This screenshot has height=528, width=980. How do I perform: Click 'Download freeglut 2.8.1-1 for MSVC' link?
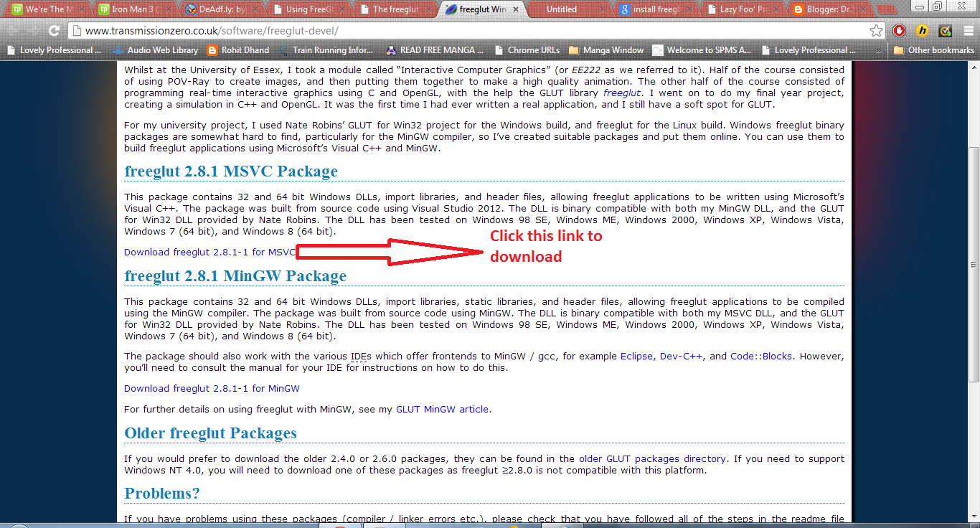(209, 252)
